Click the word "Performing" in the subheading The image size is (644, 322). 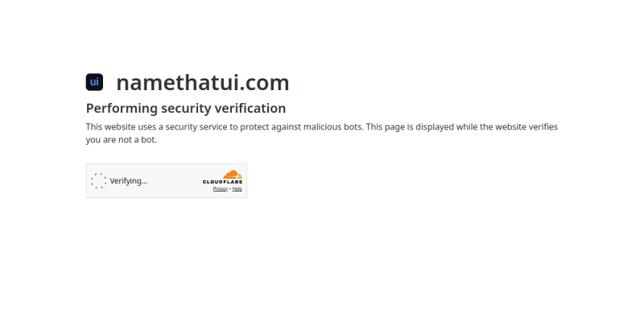click(x=122, y=109)
